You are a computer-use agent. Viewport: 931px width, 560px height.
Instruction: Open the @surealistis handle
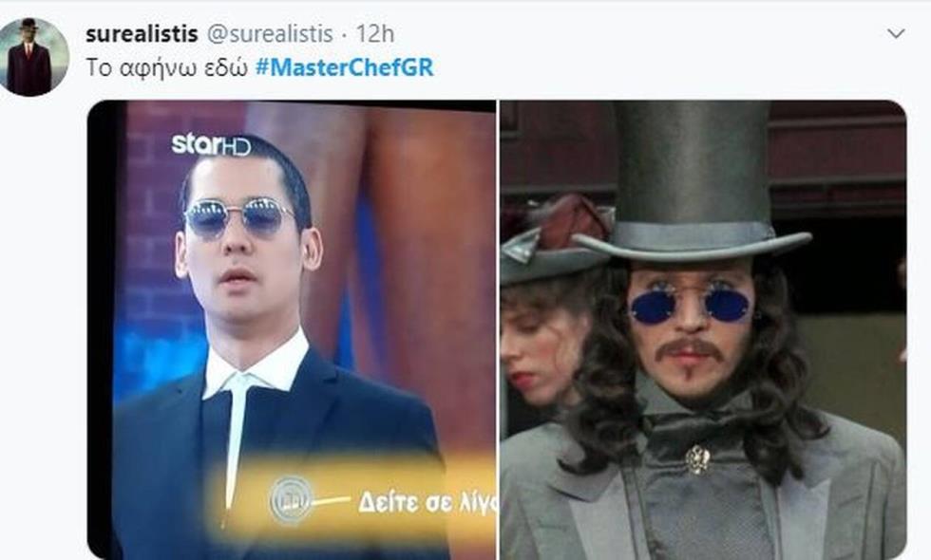click(269, 34)
